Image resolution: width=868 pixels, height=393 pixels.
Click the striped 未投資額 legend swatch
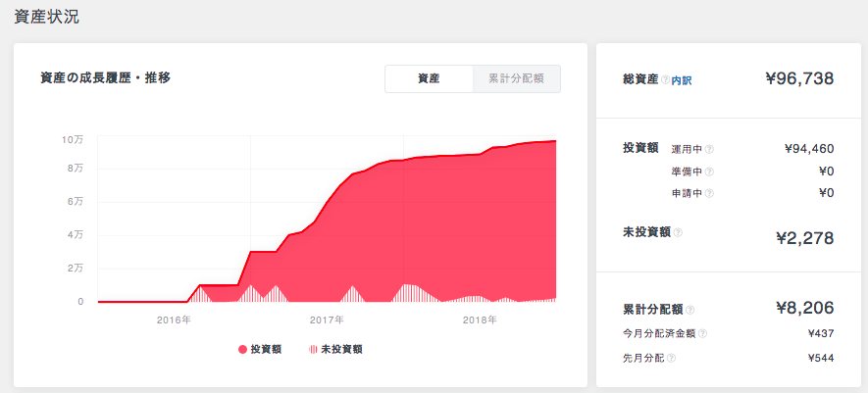(313, 349)
